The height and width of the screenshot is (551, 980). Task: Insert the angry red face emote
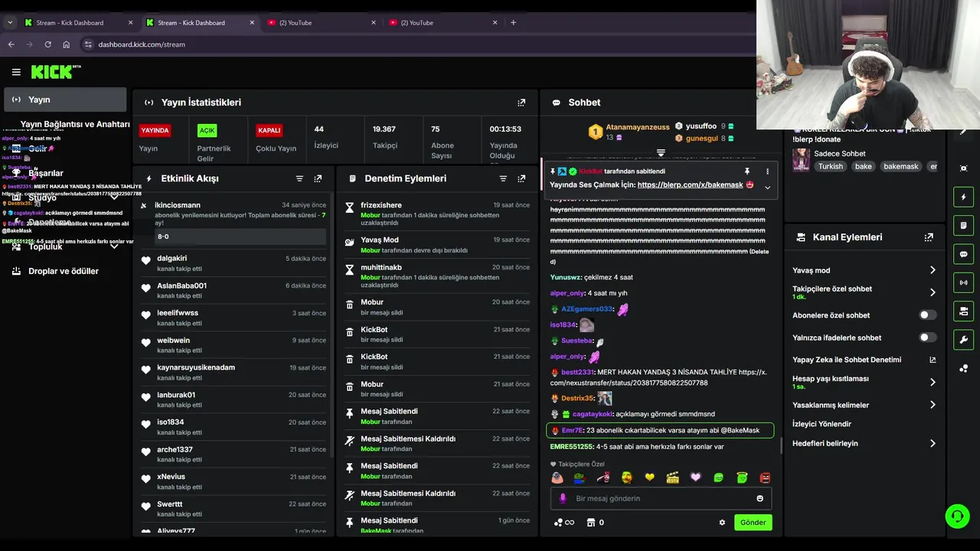tap(764, 478)
